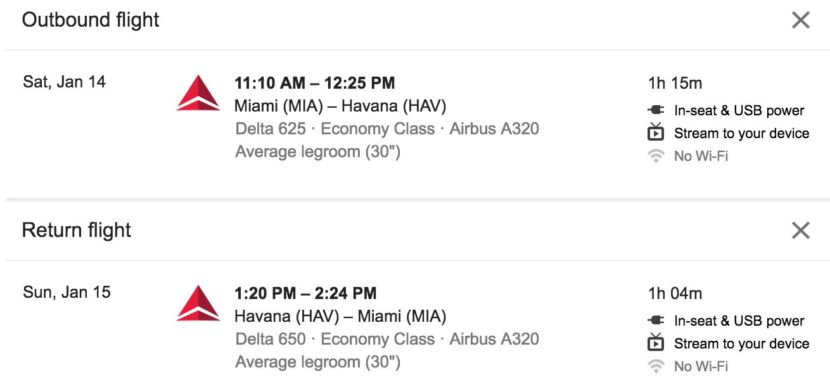
Task: Click Delta 650 flight details text
Action: pyautogui.click(x=387, y=339)
